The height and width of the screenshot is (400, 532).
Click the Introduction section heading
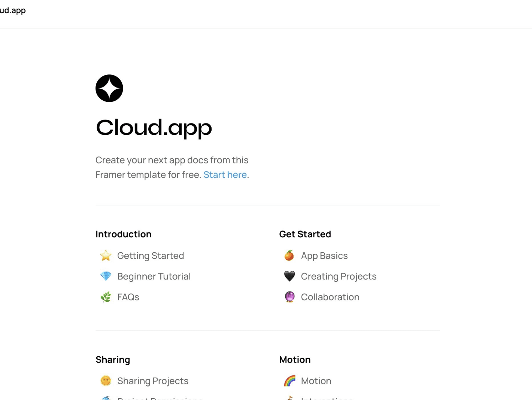[x=123, y=234]
